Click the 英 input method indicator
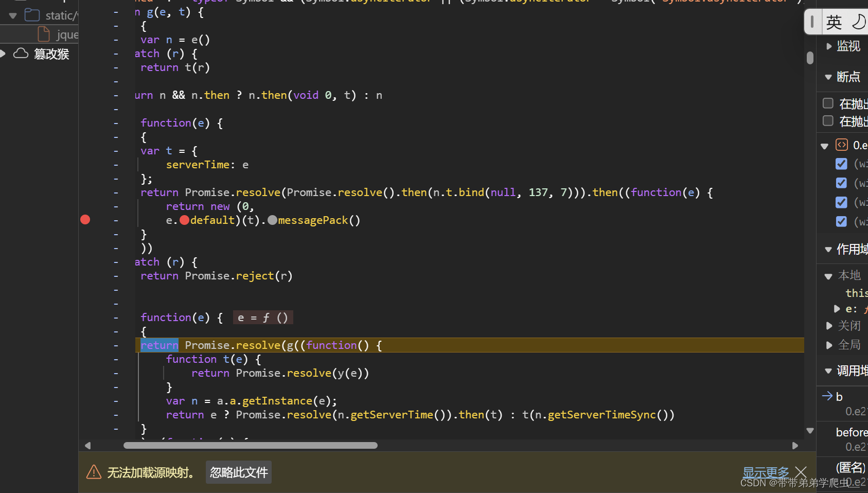This screenshot has width=868, height=493. (x=835, y=21)
